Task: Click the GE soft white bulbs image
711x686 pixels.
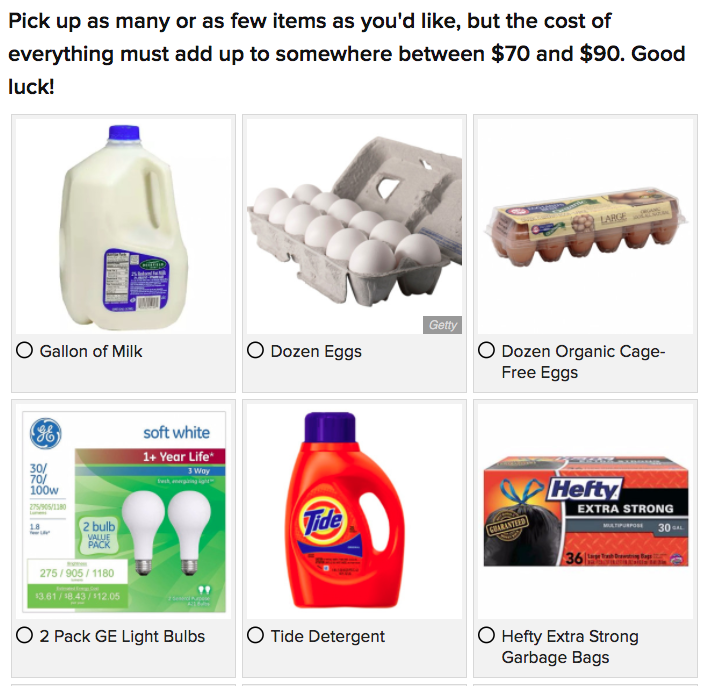Action: tap(123, 511)
